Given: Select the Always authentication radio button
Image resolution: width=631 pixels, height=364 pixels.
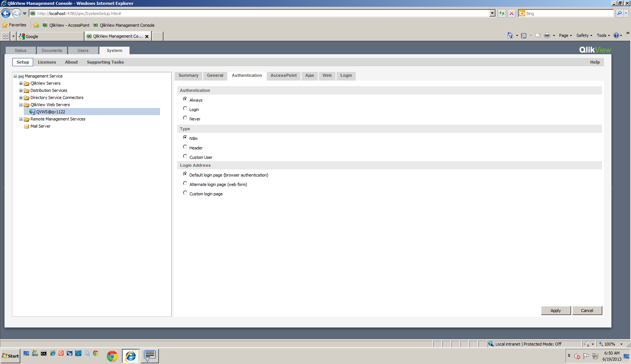Looking at the screenshot, I should pos(185,99).
